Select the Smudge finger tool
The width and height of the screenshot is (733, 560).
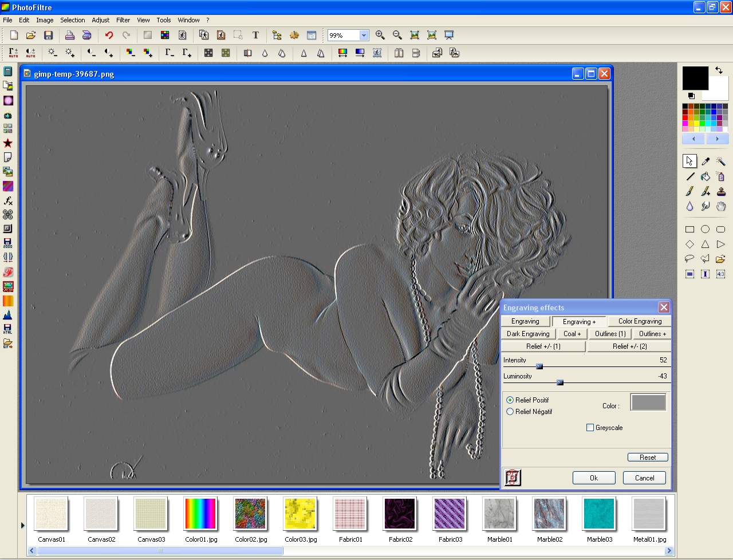coord(706,206)
